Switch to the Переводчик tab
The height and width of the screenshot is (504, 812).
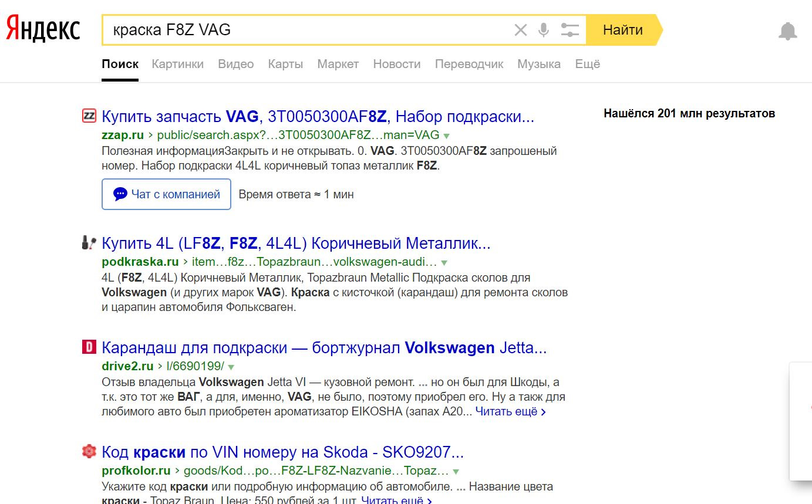coord(469,64)
